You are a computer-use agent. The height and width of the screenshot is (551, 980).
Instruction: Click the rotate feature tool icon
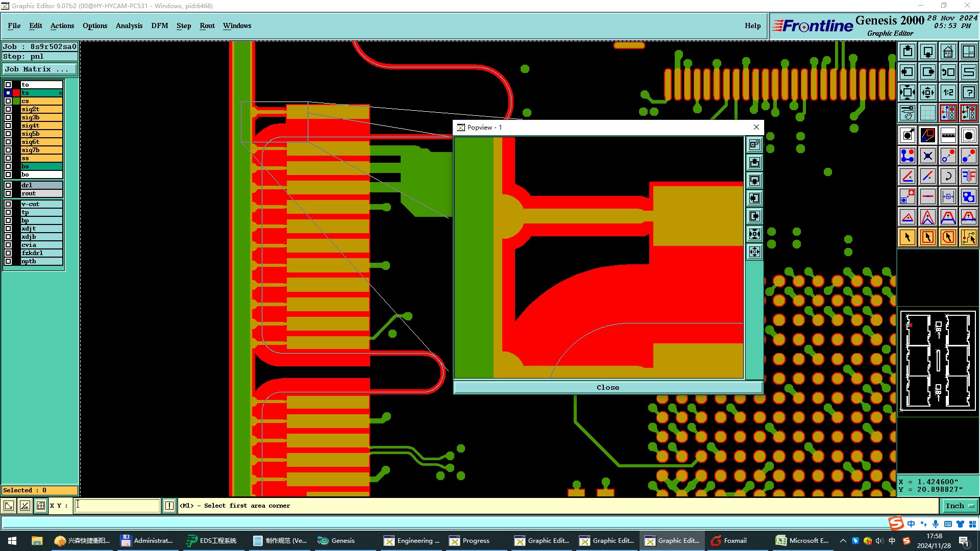tap(948, 176)
